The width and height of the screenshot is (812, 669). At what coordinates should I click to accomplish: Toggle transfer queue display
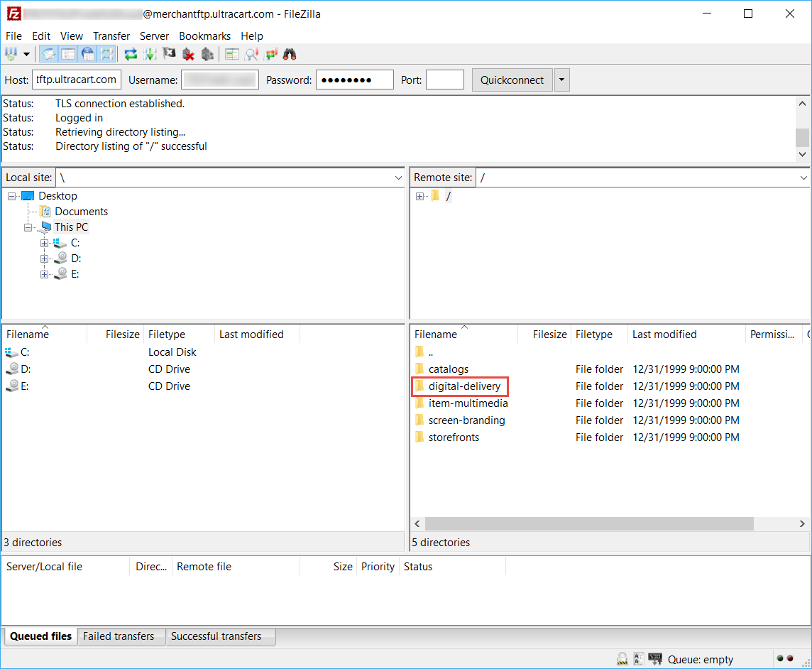pyautogui.click(x=107, y=54)
